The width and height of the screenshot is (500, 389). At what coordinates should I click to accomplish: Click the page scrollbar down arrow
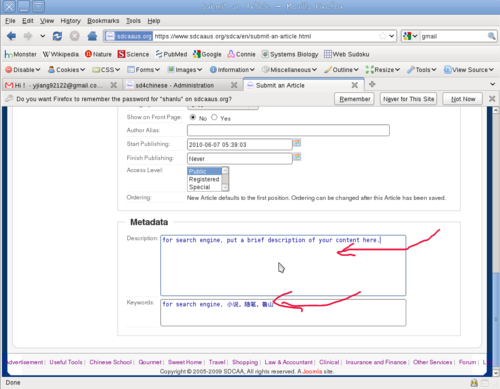[496, 373]
